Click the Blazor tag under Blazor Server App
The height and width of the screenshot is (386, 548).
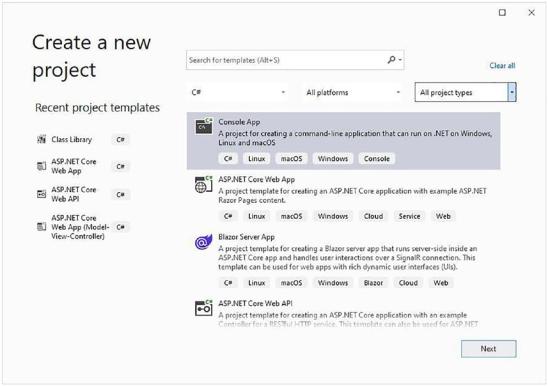coord(373,283)
